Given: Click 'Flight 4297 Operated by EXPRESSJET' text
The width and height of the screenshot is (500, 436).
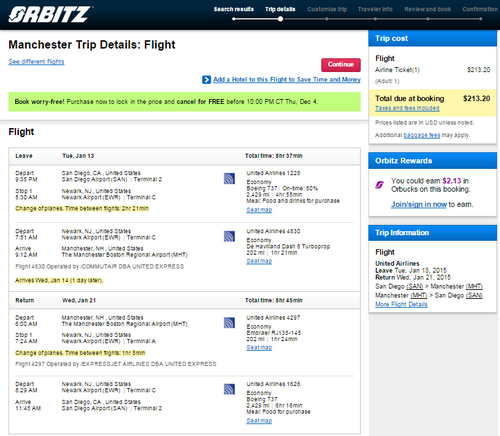Looking at the screenshot, I should pyautogui.click(x=116, y=364).
